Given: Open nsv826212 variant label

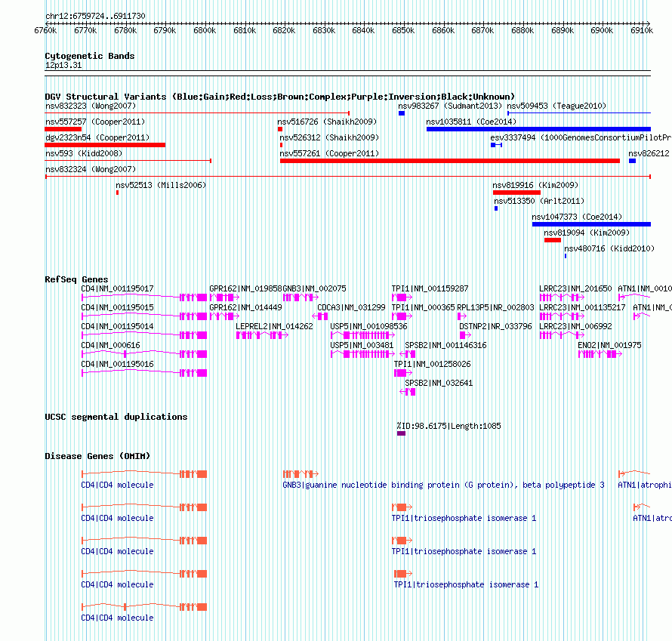Looking at the screenshot, I should (649, 153).
